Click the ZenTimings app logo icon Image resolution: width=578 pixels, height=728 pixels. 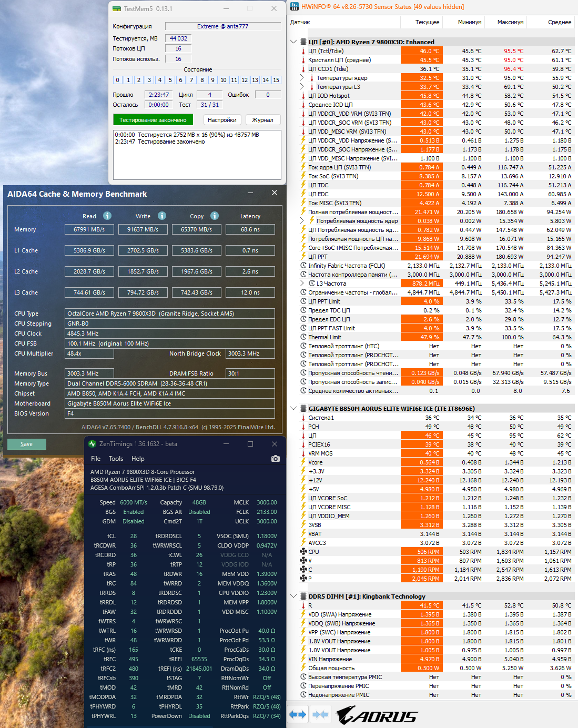[x=93, y=444]
